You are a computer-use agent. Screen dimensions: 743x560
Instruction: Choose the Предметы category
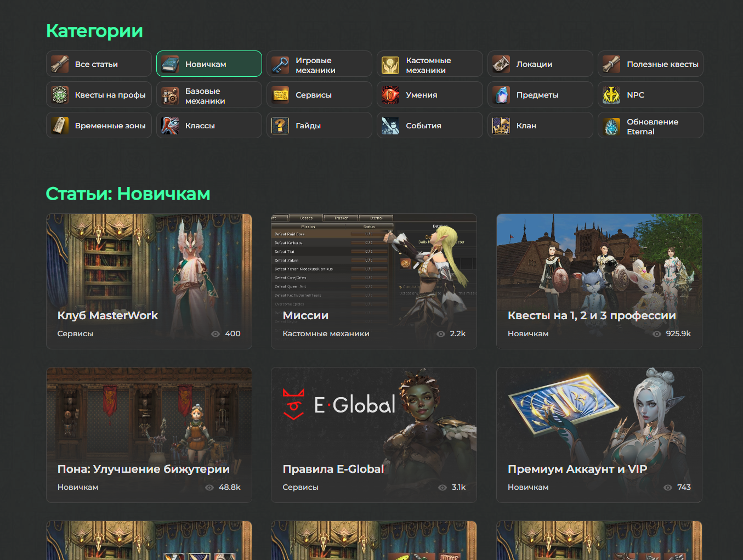tap(540, 94)
